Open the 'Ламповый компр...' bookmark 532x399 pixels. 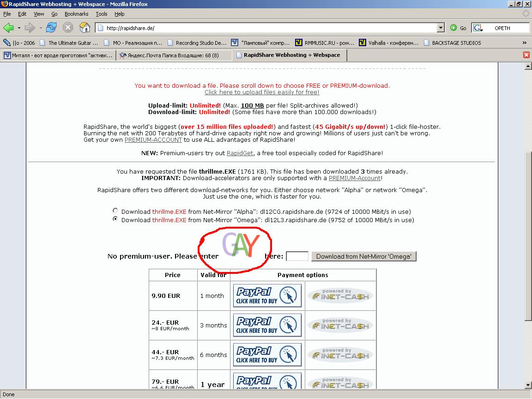[260, 43]
